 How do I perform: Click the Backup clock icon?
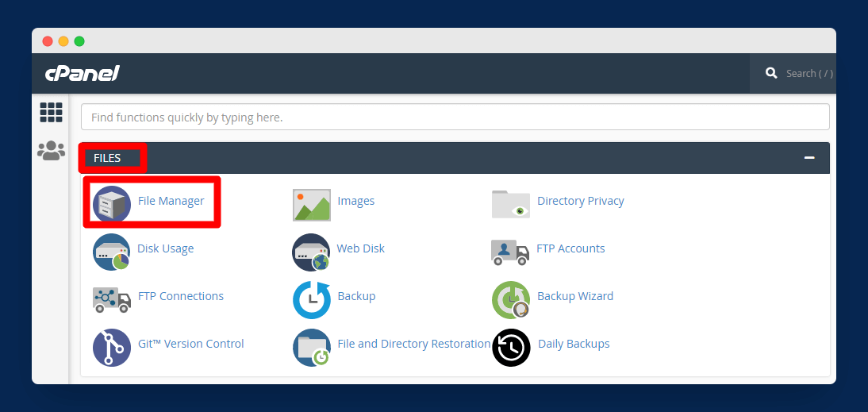click(x=311, y=299)
